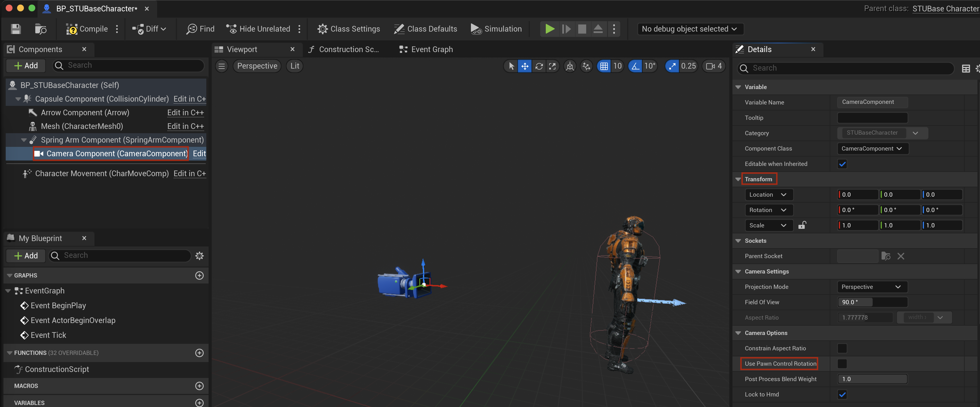The image size is (980, 407).
Task: Change Lit view mode
Action: click(295, 66)
